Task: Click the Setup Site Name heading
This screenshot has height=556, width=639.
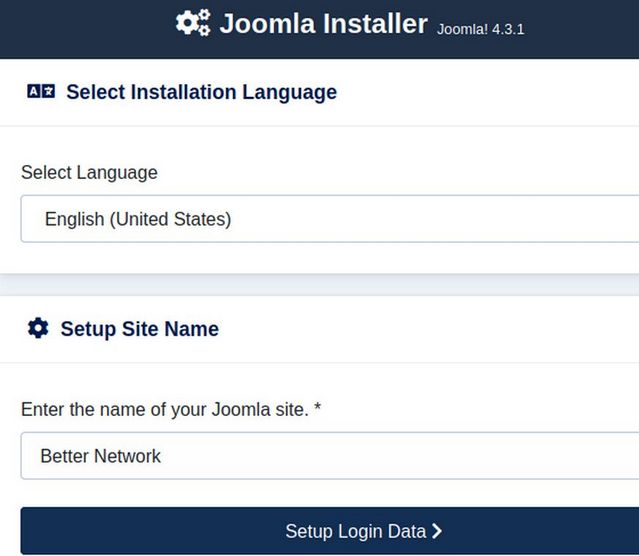Action: pos(140,329)
